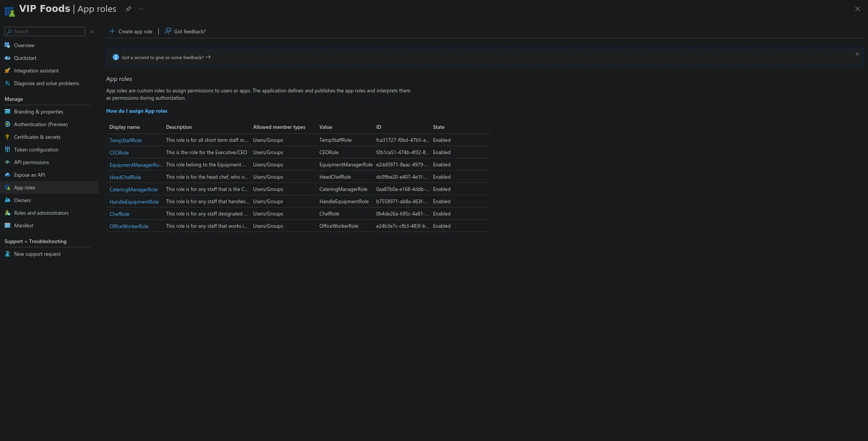This screenshot has height=441, width=868.
Task: Click the API permissions icon
Action: tap(7, 162)
